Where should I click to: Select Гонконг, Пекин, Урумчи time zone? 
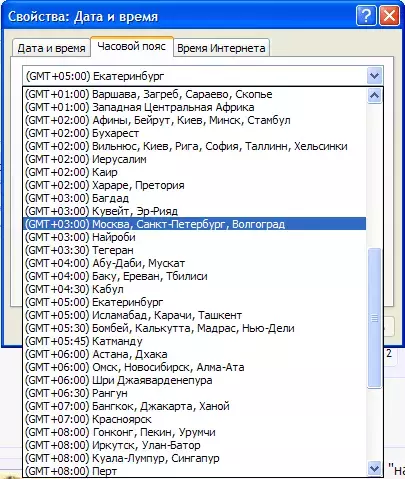[x=195, y=432]
